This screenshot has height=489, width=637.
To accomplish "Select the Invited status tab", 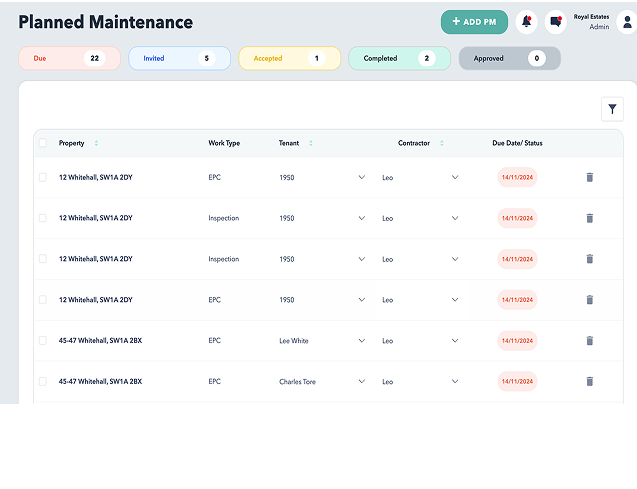I will 180,58.
